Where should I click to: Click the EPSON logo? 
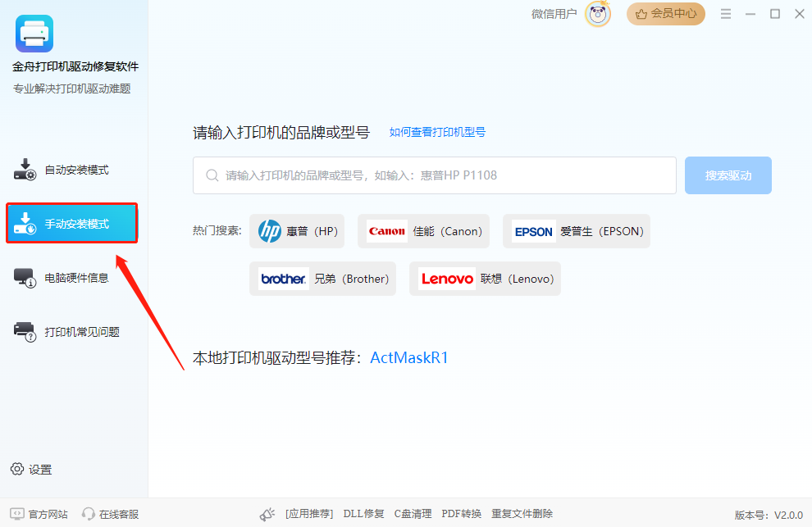click(533, 231)
